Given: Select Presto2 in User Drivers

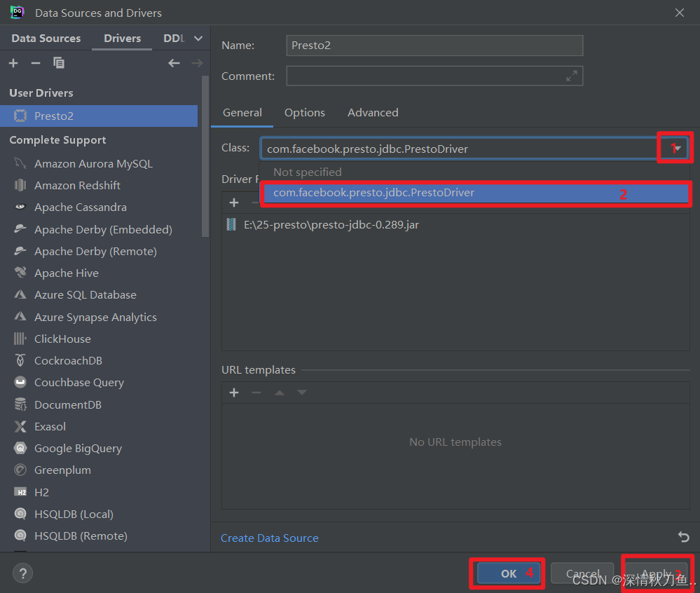Looking at the screenshot, I should click(x=99, y=116).
